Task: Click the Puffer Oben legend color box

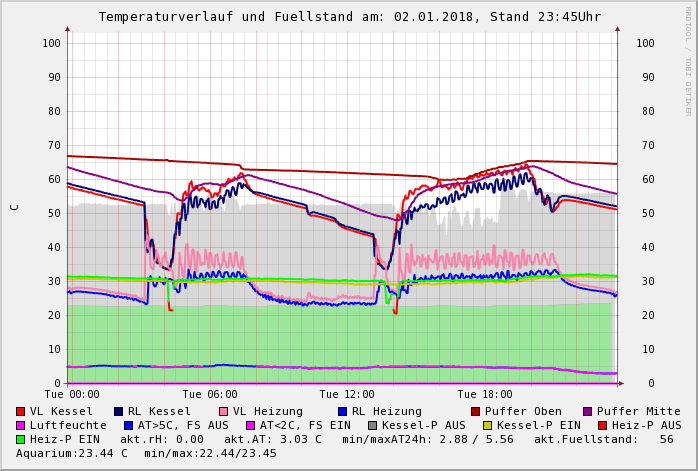Action: [x=476, y=411]
